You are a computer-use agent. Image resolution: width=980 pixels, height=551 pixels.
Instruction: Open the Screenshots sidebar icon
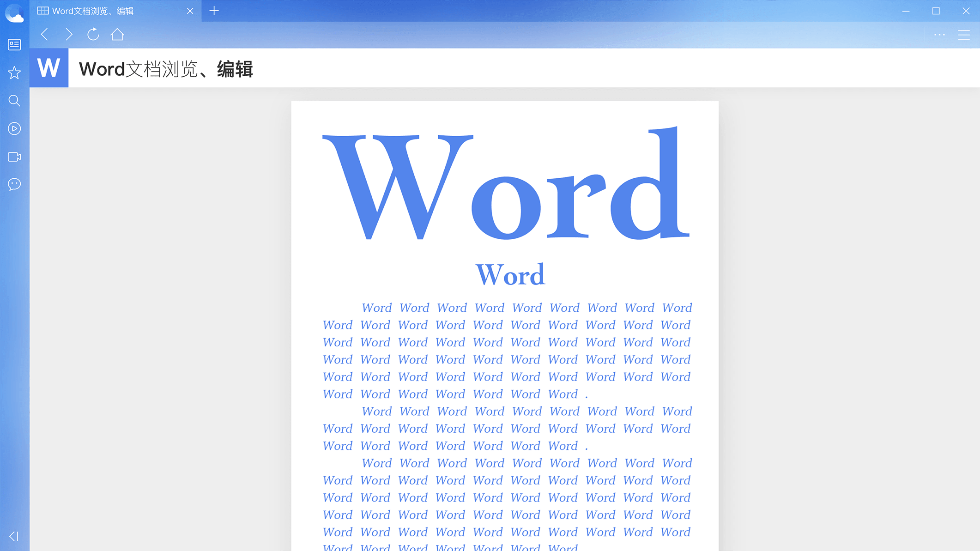click(x=14, y=156)
